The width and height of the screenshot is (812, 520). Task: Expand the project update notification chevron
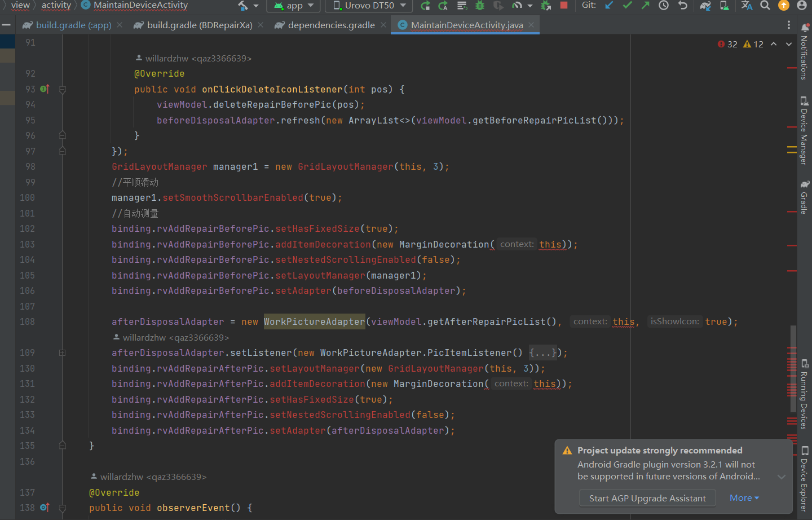click(x=782, y=477)
